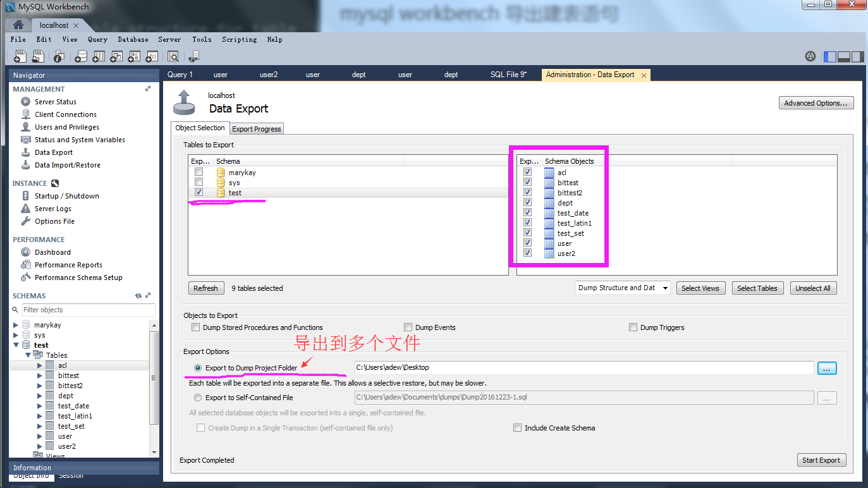Screen dimensions: 868x488
Task: Click Refresh under schema list
Action: coord(206,288)
